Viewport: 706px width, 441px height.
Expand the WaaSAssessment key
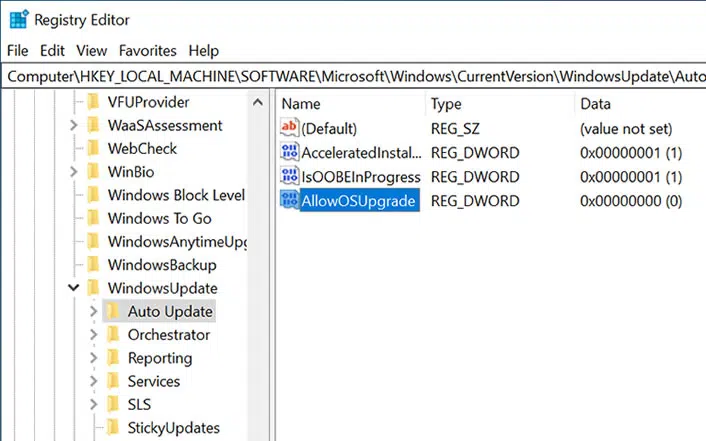(73, 125)
